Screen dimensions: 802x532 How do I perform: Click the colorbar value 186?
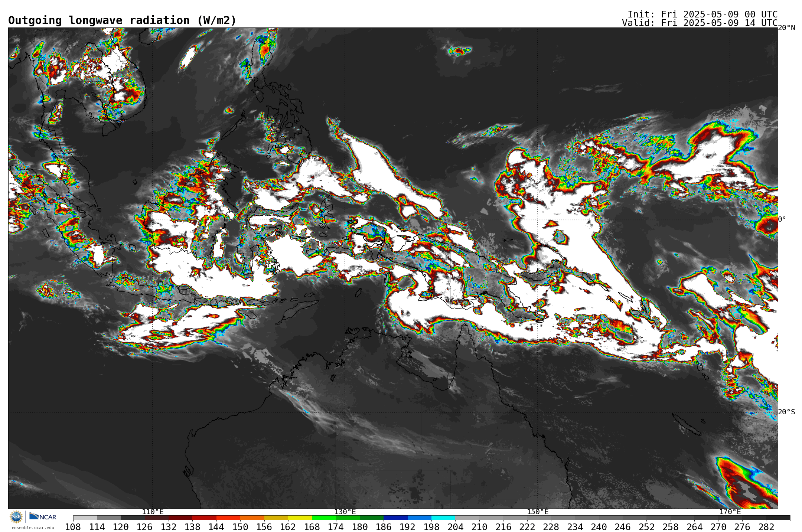pos(384,527)
